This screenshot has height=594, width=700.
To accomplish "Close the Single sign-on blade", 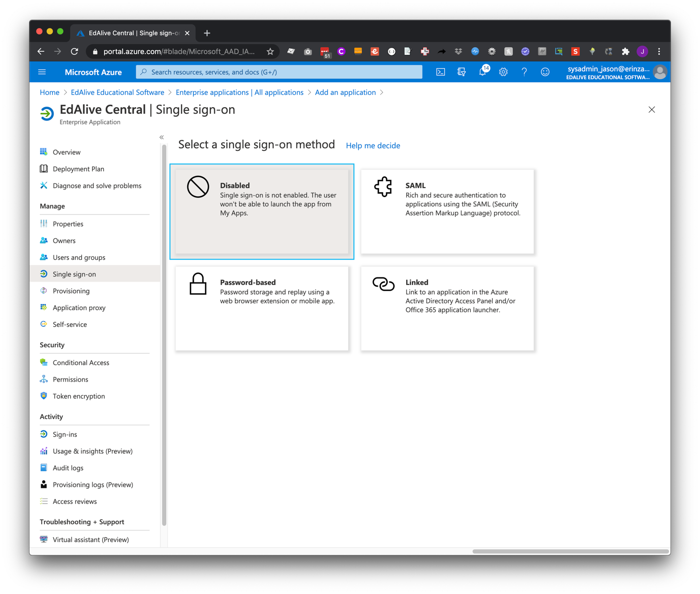I will tap(652, 110).
